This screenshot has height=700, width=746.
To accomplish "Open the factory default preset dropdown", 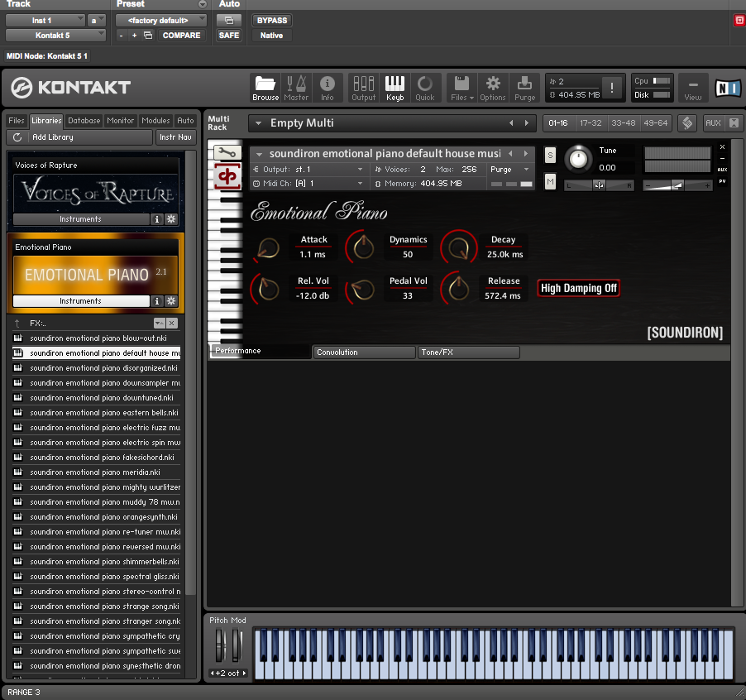I will [x=161, y=21].
